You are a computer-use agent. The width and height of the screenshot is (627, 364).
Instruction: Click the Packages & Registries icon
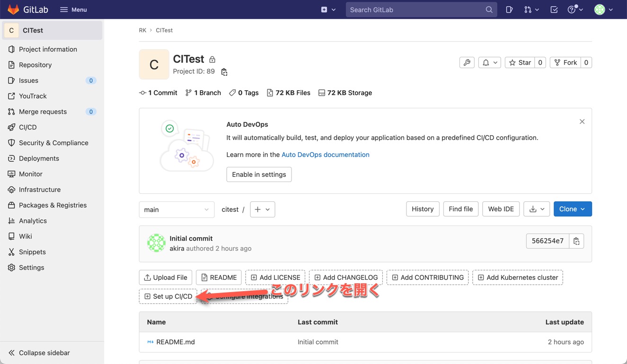coord(11,205)
